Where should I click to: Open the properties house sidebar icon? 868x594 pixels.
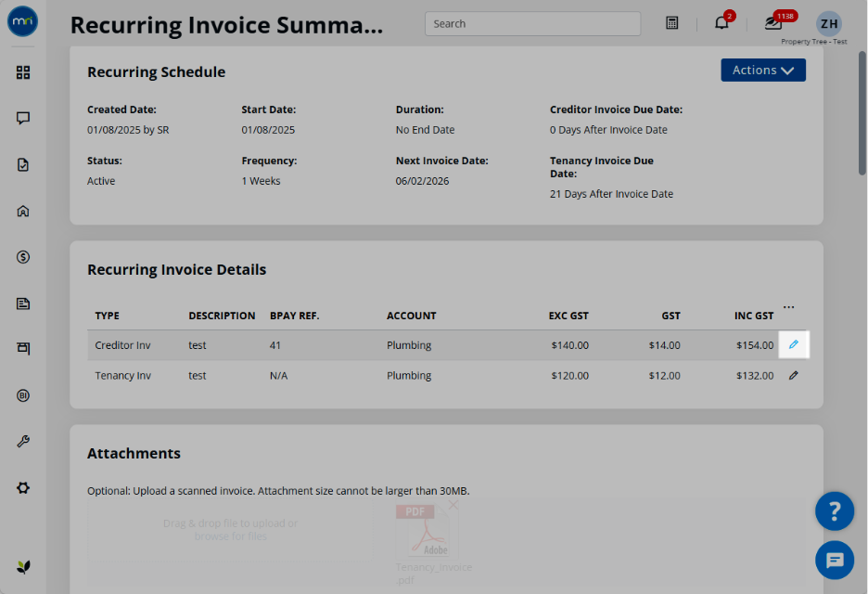[22, 211]
